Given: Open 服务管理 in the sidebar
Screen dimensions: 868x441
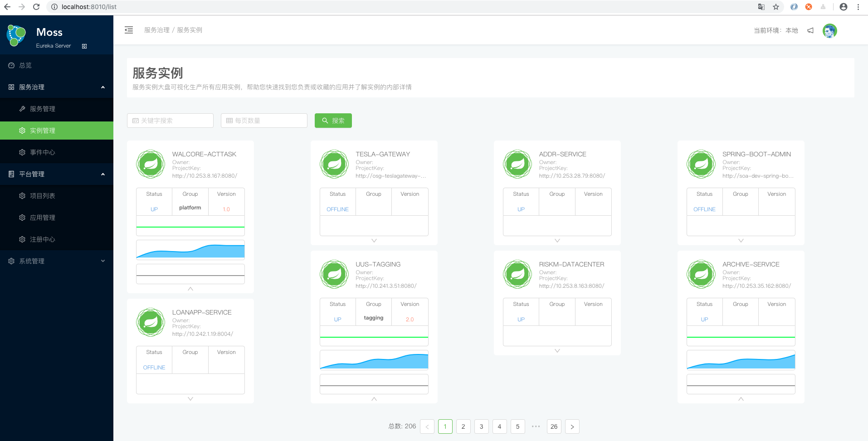Looking at the screenshot, I should tap(43, 109).
